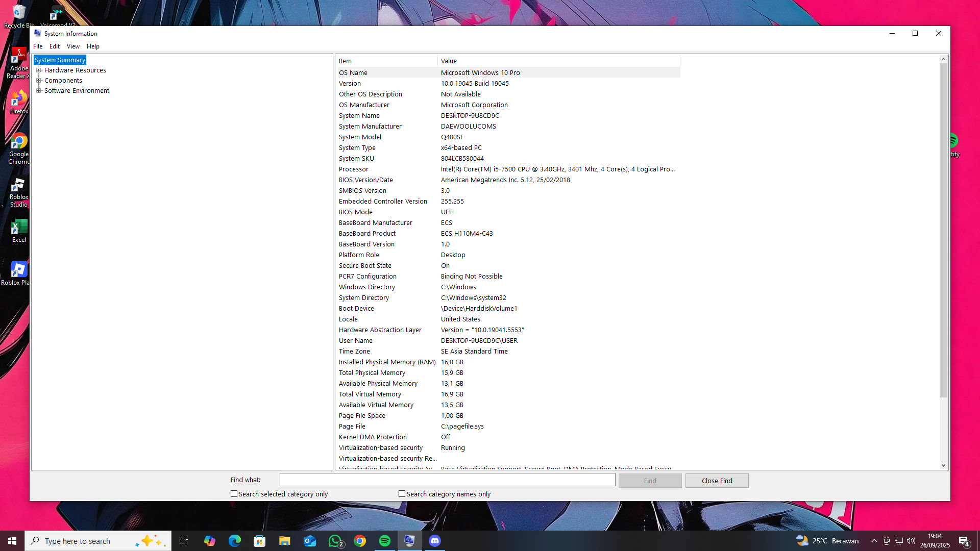Viewport: 980px width, 551px height.
Task: Expand the Components tree node
Action: point(39,81)
